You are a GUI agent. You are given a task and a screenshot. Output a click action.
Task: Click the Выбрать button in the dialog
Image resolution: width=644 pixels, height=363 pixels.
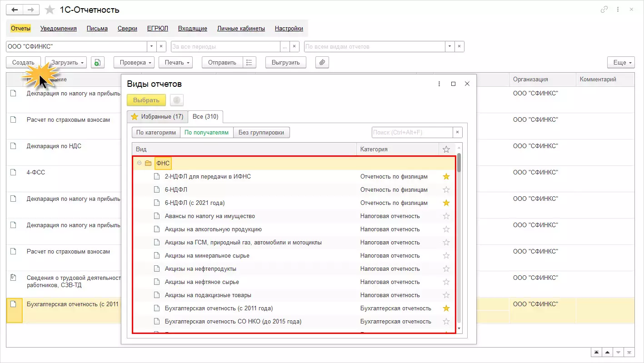(x=146, y=100)
